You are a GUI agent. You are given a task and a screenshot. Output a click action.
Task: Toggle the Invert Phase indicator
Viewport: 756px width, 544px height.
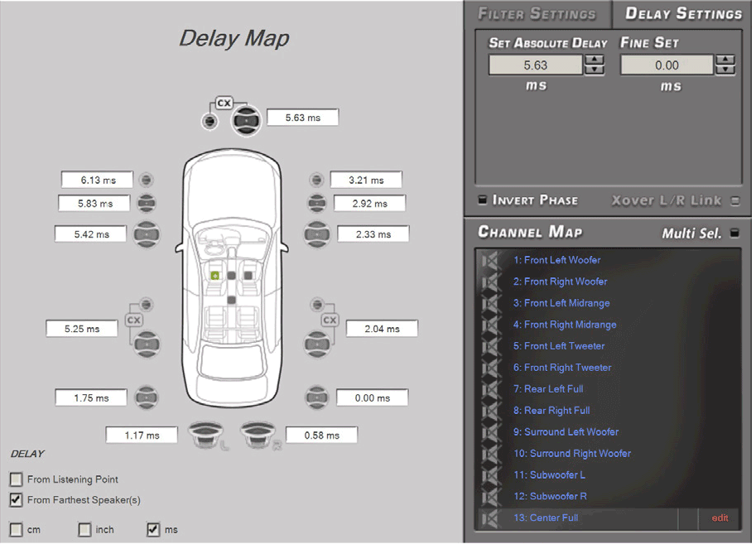pyautogui.click(x=482, y=200)
